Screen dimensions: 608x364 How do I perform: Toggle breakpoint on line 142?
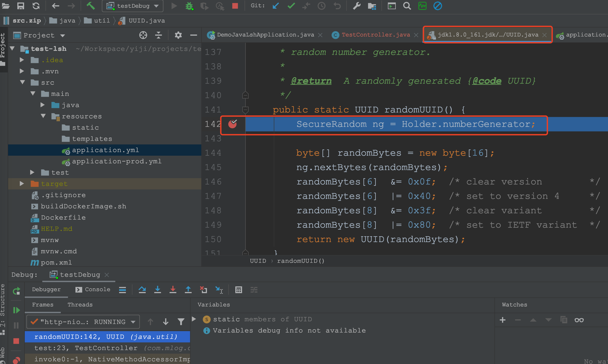point(232,124)
